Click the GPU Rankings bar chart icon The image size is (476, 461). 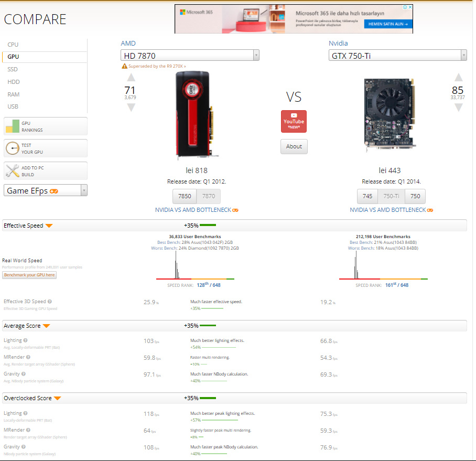point(13,126)
